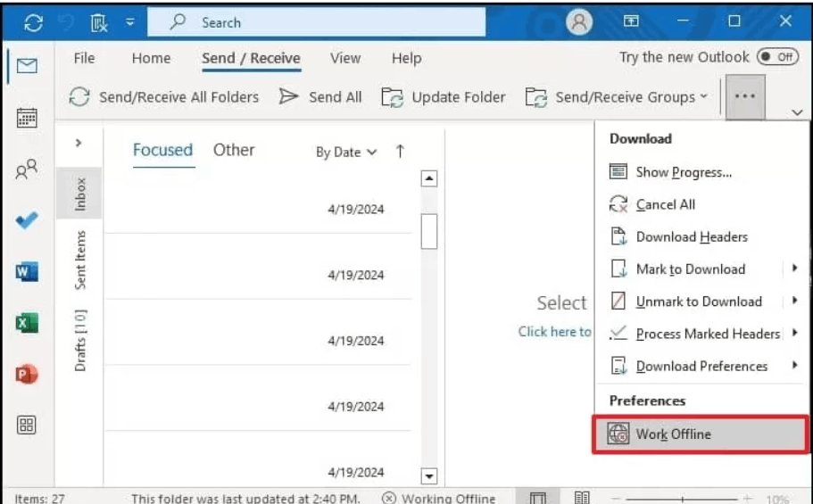This screenshot has height=504, width=813.
Task: Select the Inbox folder
Action: click(79, 194)
